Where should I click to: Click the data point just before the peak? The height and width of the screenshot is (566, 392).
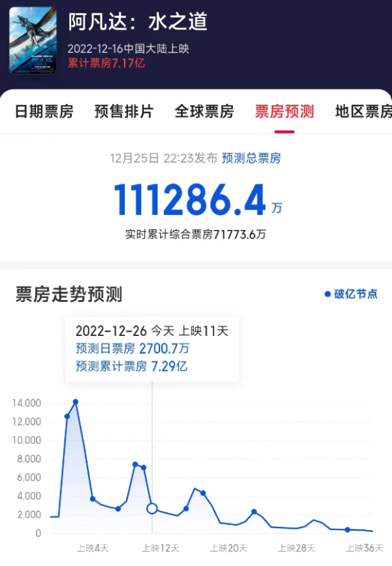(x=67, y=416)
